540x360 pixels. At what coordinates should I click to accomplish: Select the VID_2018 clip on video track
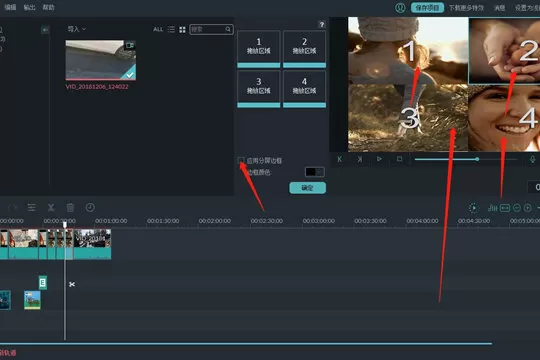click(x=92, y=244)
